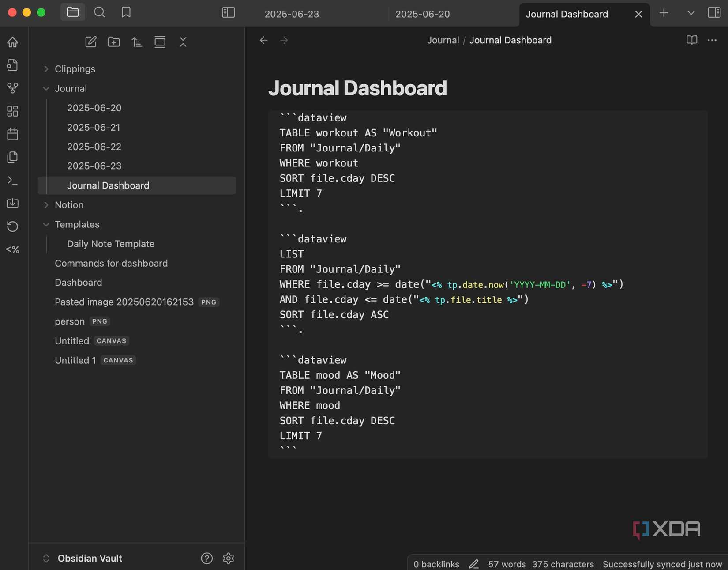Open the daily note calendar
The height and width of the screenshot is (570, 728).
tap(13, 134)
